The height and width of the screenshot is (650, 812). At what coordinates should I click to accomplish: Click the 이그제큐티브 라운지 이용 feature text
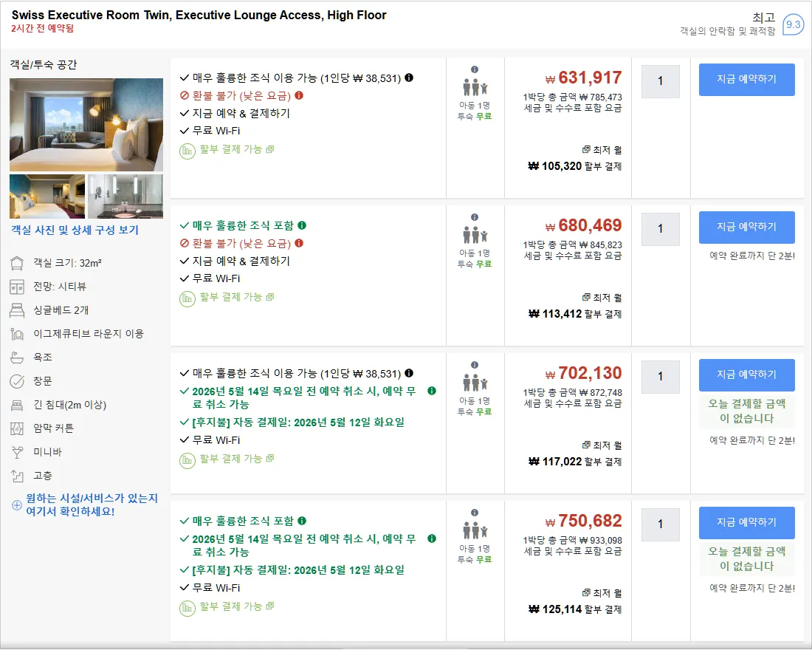[89, 334]
